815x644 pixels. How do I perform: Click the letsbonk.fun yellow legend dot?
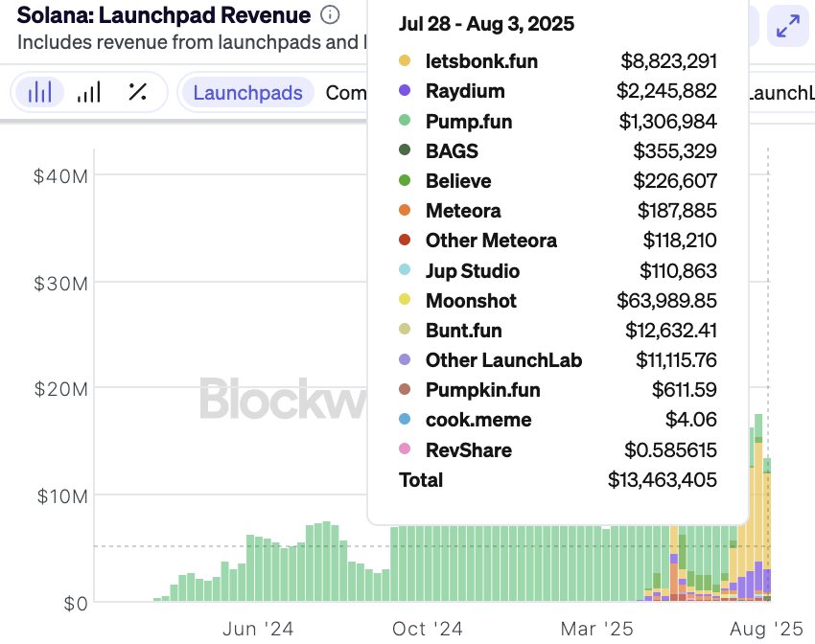405,60
